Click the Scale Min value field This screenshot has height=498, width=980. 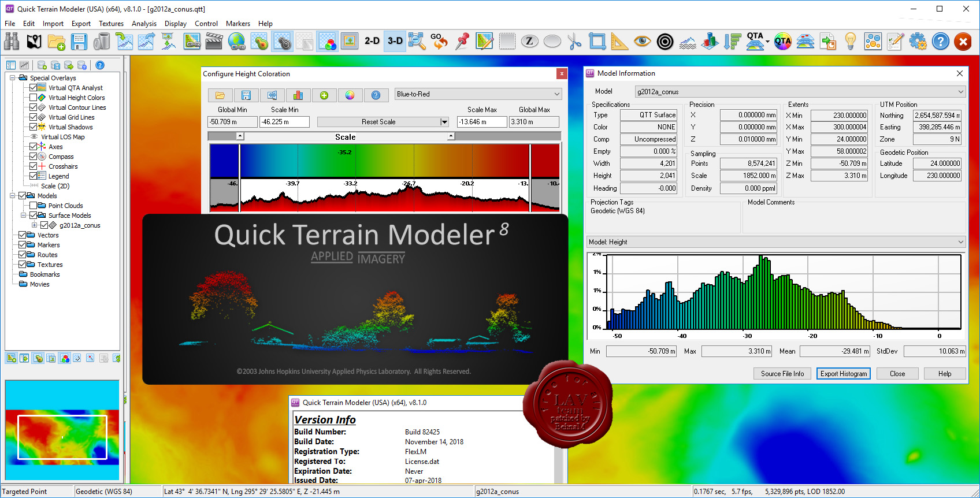[x=285, y=122]
